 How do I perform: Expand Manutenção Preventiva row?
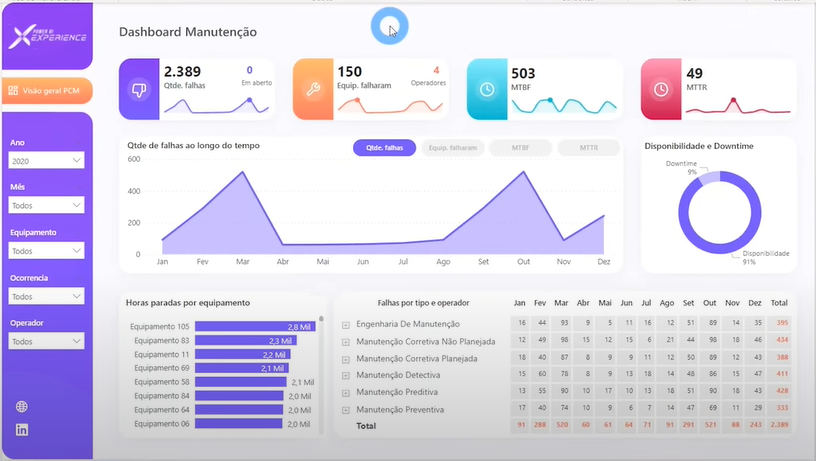[346, 410]
